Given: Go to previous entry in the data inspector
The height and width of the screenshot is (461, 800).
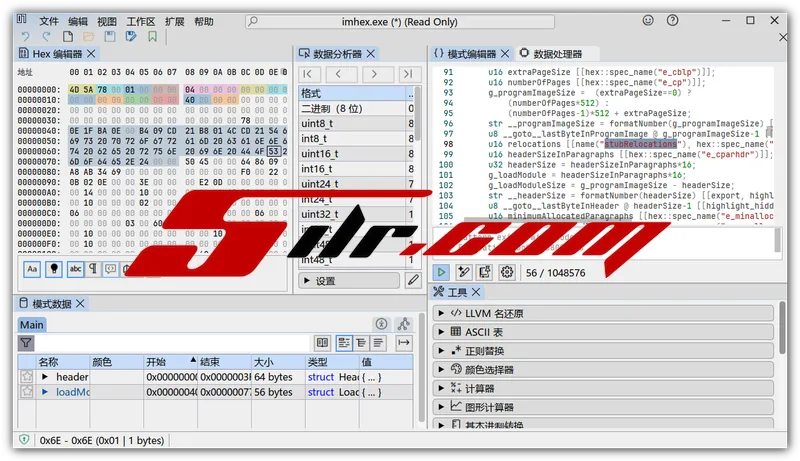Looking at the screenshot, I should [341, 74].
